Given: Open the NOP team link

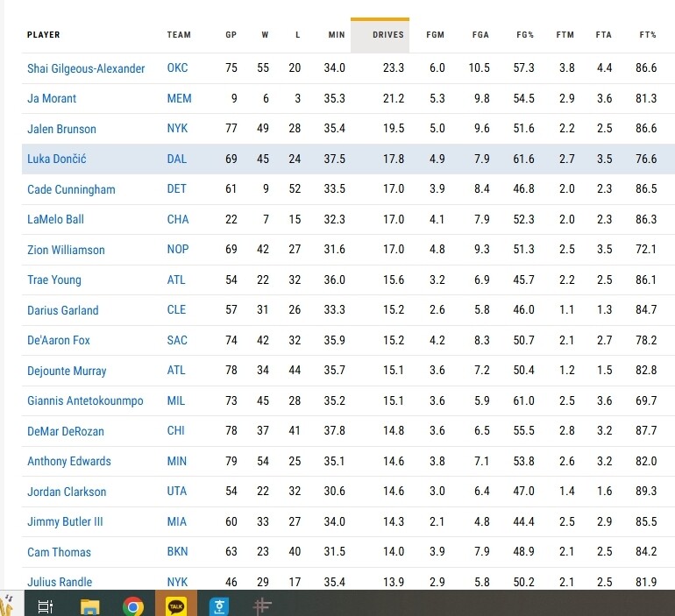Looking at the screenshot, I should (178, 250).
